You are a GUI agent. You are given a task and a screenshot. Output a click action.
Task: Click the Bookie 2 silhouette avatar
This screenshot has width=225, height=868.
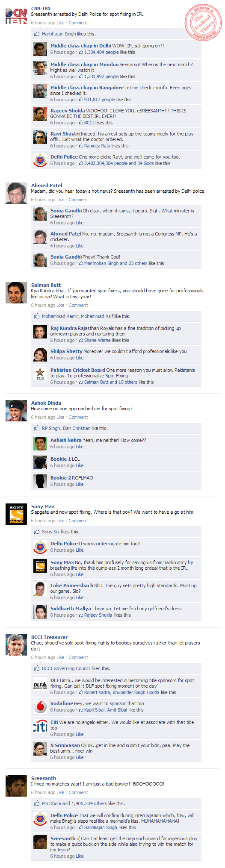coord(40,481)
